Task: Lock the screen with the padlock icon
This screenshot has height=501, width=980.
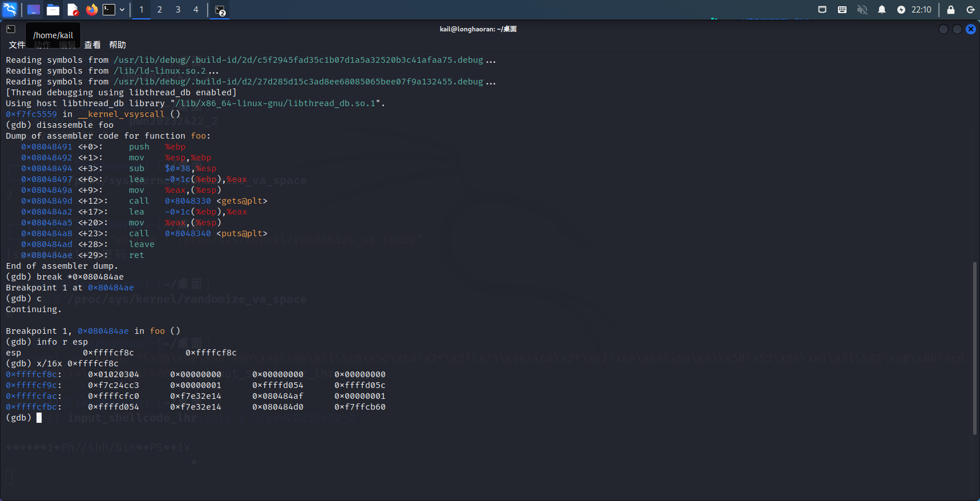Action: (x=951, y=10)
